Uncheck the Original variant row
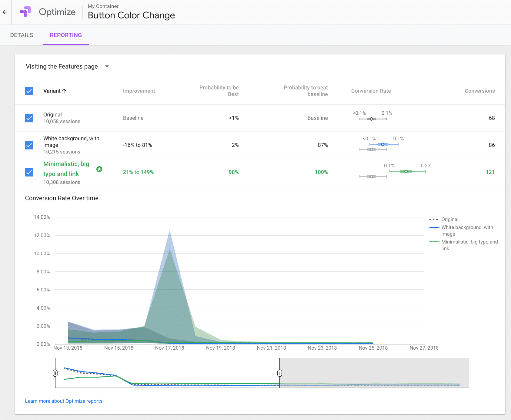This screenshot has width=511, height=420. tap(29, 118)
